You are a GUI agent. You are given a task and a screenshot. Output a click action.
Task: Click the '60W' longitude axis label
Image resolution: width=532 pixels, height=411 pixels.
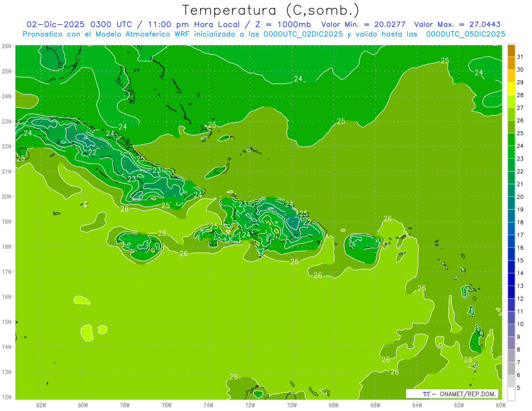coord(501,405)
